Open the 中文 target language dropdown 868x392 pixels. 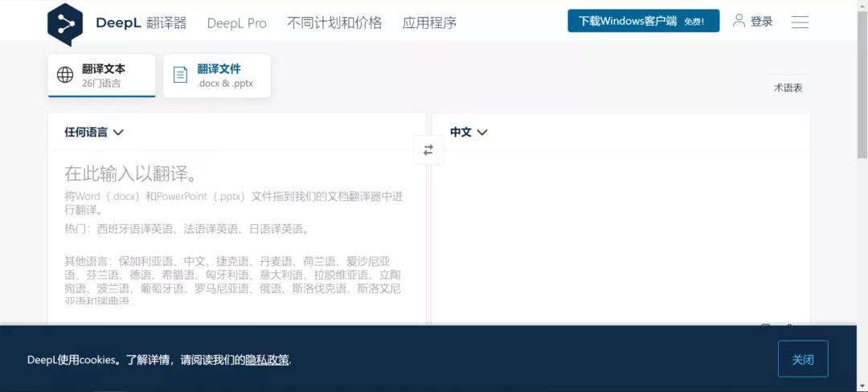[x=469, y=132]
